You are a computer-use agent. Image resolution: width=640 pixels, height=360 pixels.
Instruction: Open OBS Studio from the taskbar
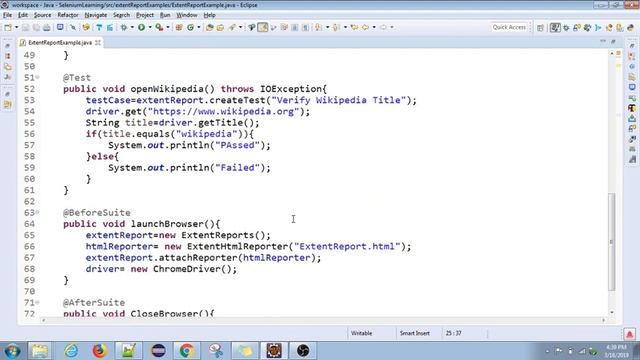pos(303,351)
